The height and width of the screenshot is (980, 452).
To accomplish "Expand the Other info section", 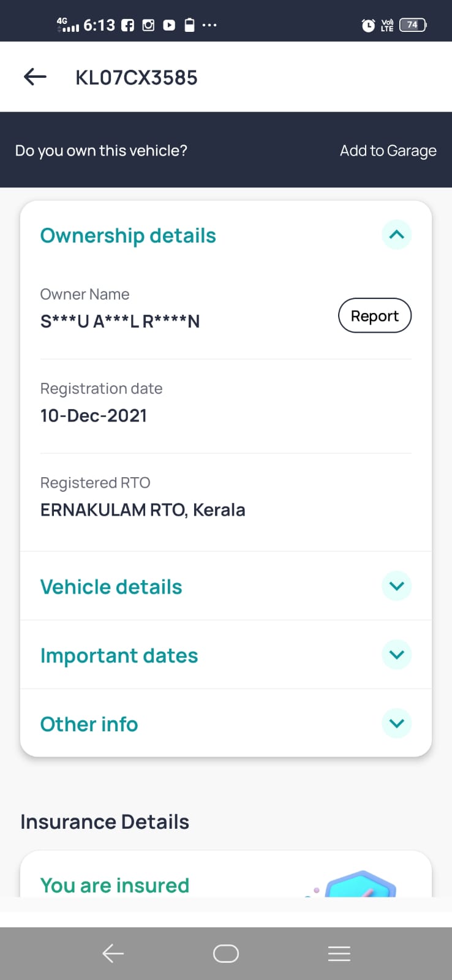I will coord(396,723).
